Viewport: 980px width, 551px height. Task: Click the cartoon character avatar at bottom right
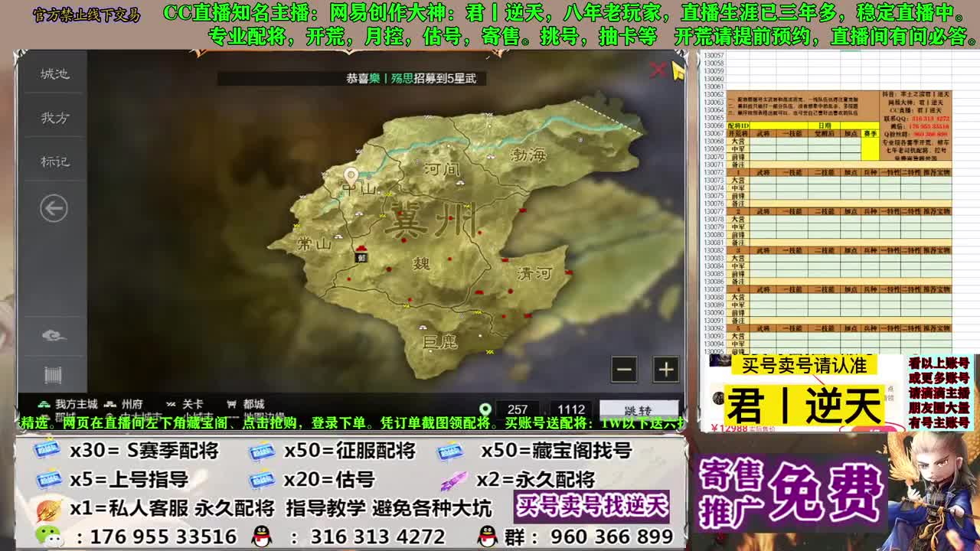coord(929,490)
